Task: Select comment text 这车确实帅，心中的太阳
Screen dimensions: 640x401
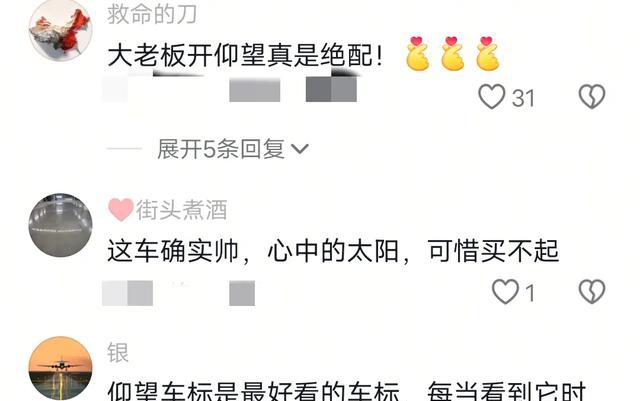Action: click(253, 250)
